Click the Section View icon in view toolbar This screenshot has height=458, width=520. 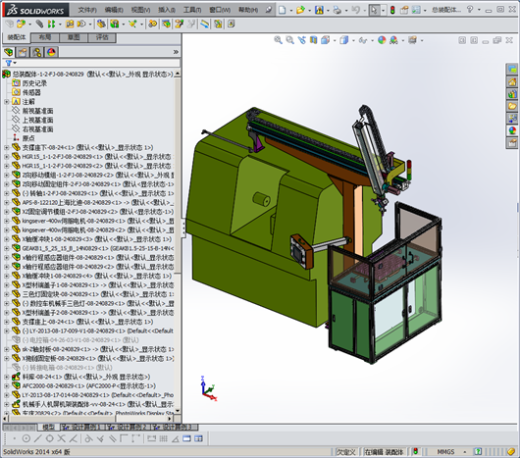[x=313, y=40]
